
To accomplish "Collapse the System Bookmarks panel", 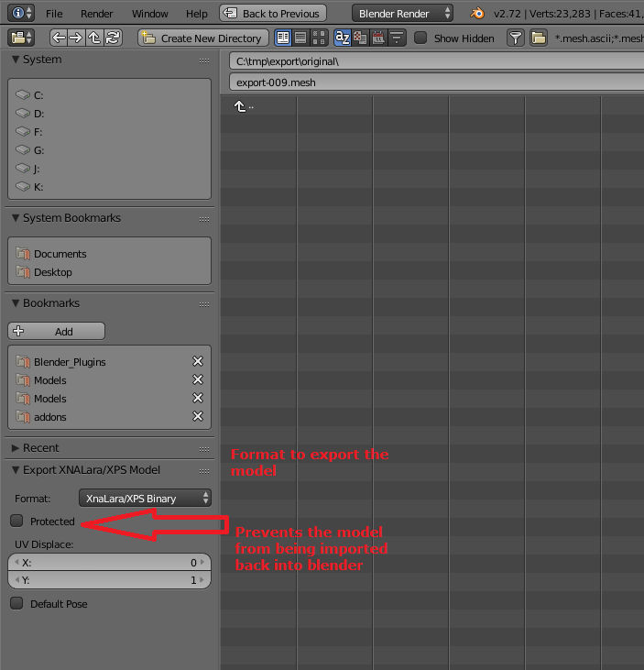I will click(16, 218).
